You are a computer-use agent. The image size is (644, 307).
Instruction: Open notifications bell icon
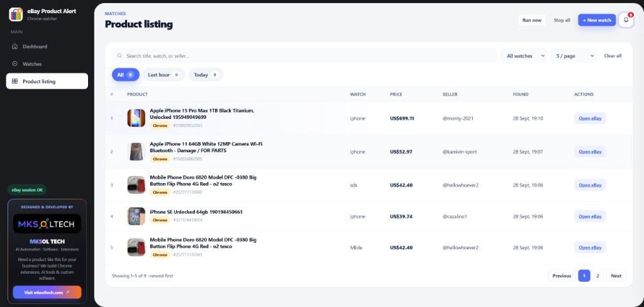pyautogui.click(x=626, y=20)
